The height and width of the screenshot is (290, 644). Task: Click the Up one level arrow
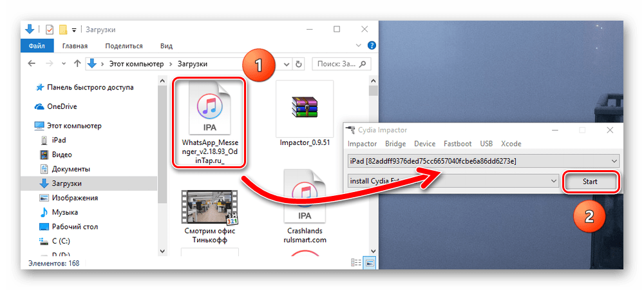pyautogui.click(x=77, y=64)
